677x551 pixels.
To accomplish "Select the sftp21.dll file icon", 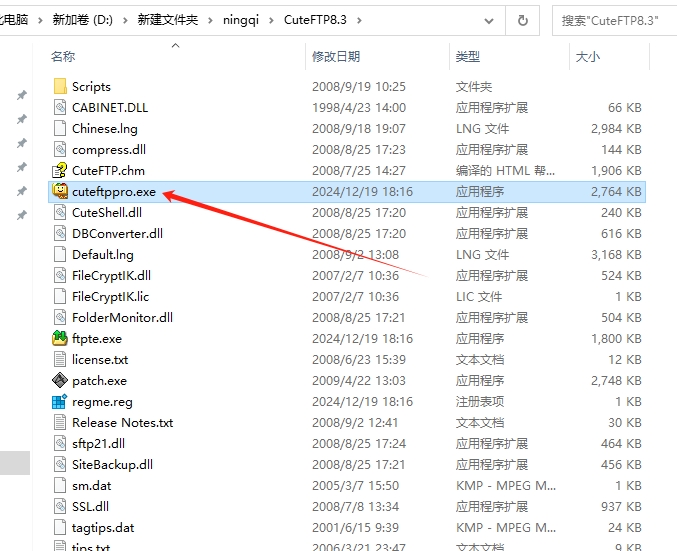I will click(x=60, y=443).
